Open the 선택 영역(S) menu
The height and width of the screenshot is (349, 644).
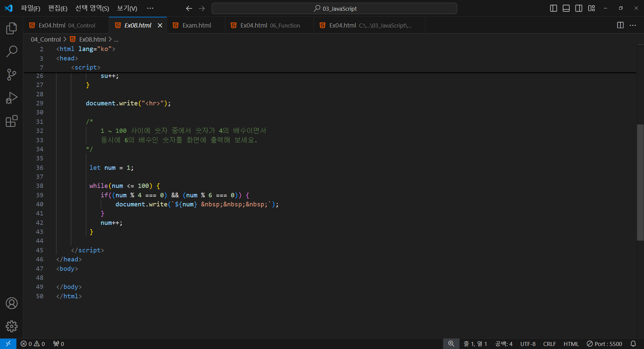point(92,8)
